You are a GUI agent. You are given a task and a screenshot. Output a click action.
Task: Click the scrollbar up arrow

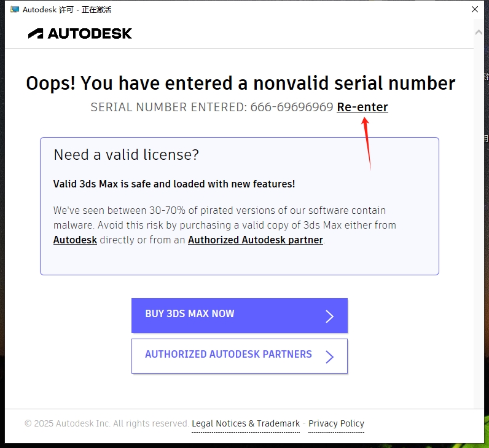coord(479,31)
